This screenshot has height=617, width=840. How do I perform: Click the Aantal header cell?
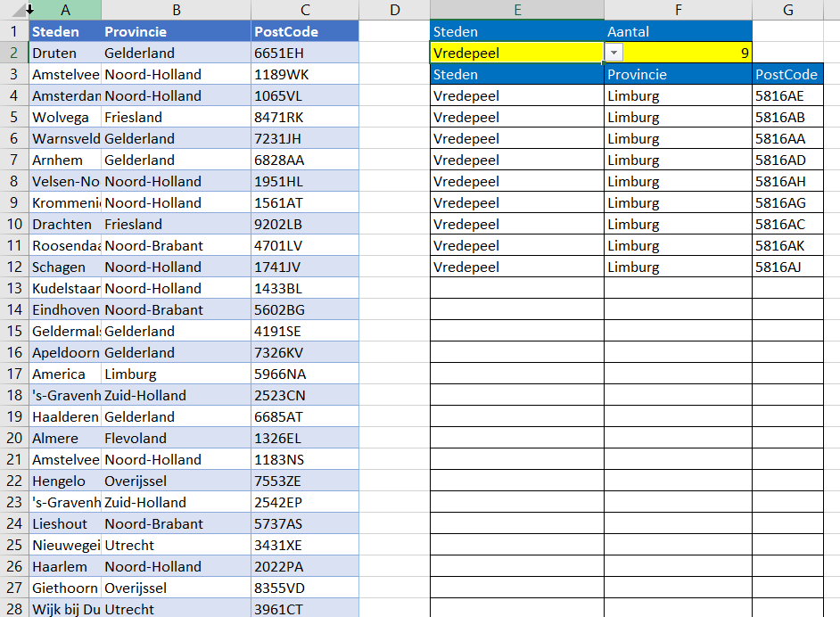tap(679, 31)
